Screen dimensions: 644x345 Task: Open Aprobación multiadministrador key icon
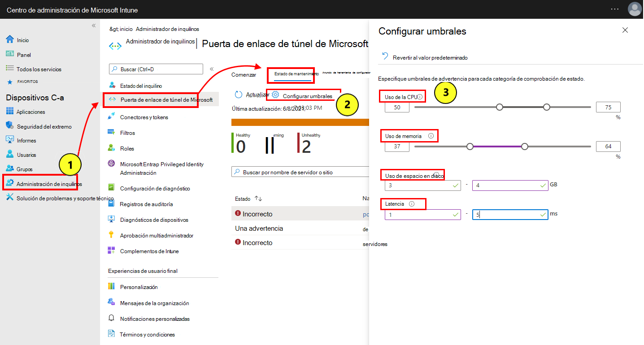[x=112, y=235]
